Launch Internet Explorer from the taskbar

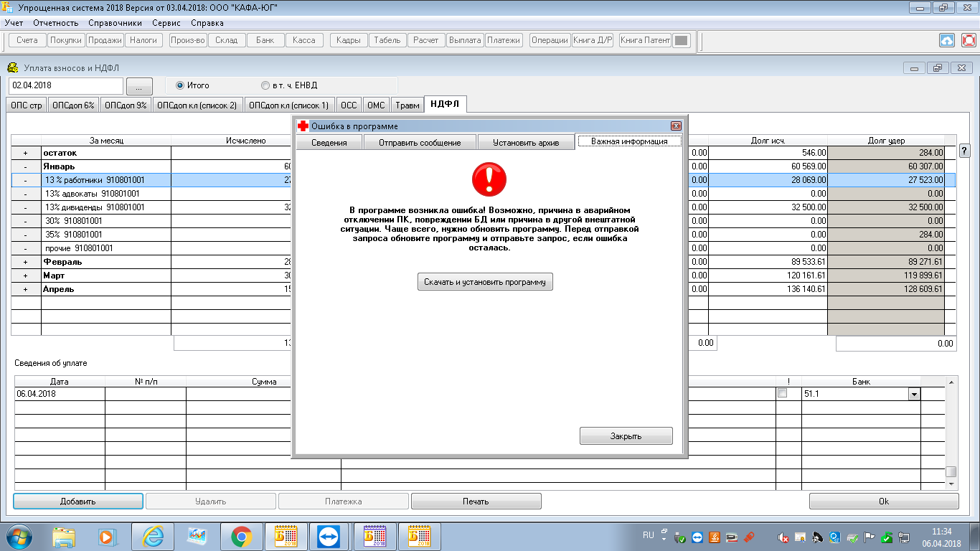152,537
